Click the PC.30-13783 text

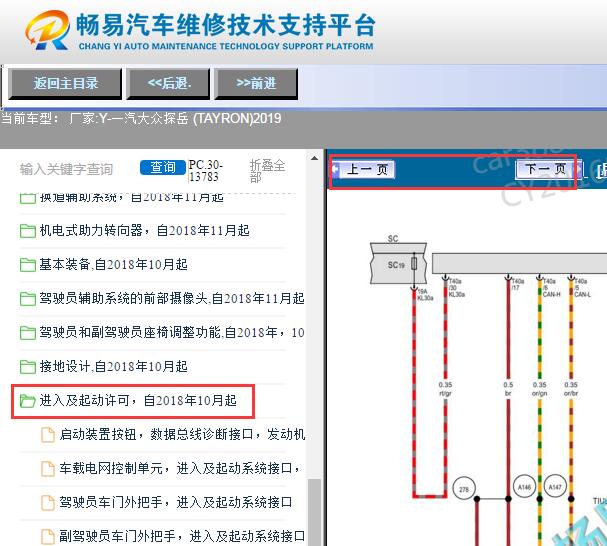click(x=206, y=170)
